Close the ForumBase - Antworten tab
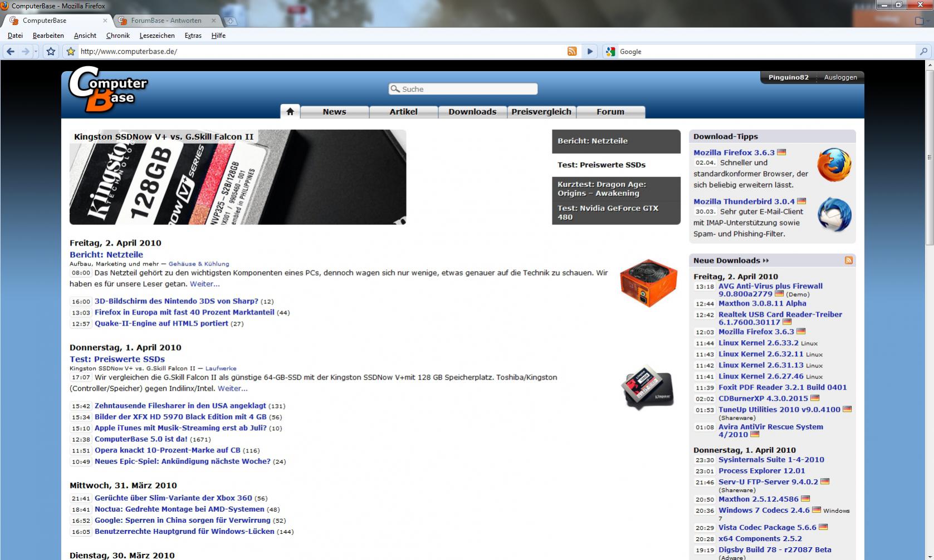 tap(213, 21)
